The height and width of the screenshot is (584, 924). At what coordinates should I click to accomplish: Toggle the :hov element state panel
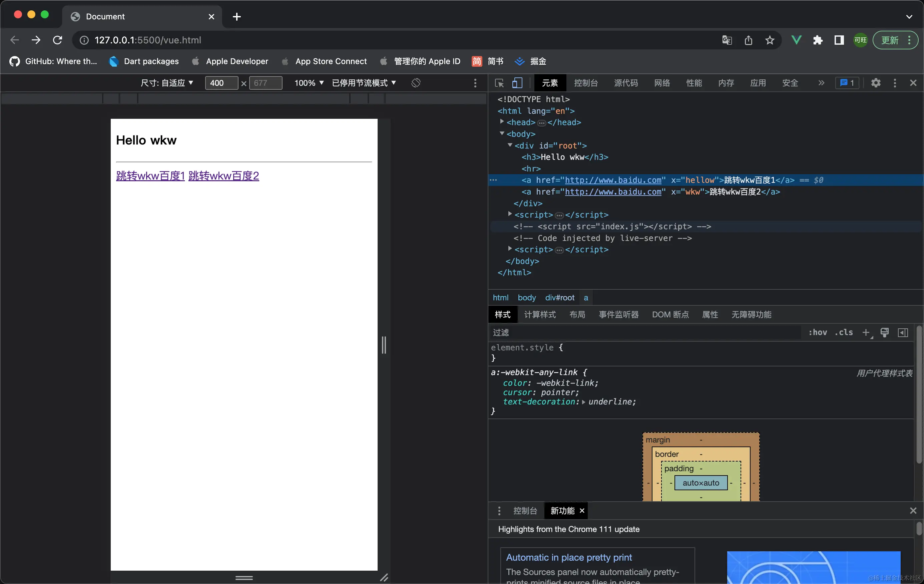coord(818,332)
